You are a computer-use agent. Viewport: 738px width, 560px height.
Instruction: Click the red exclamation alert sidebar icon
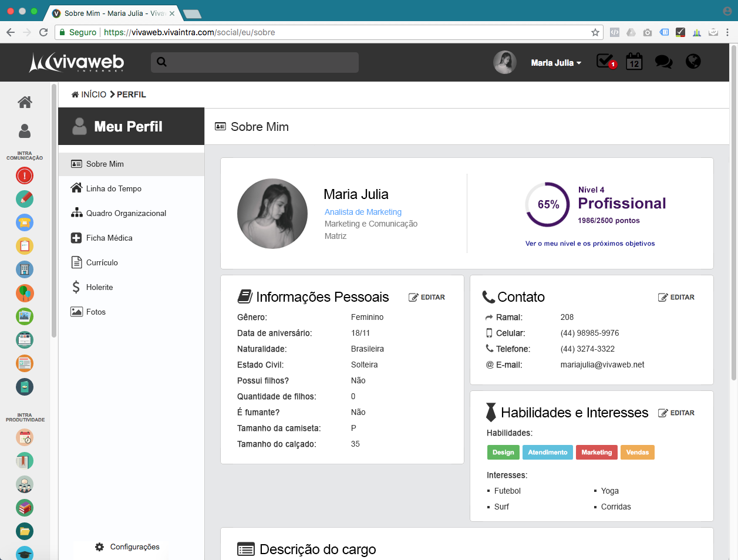click(25, 176)
